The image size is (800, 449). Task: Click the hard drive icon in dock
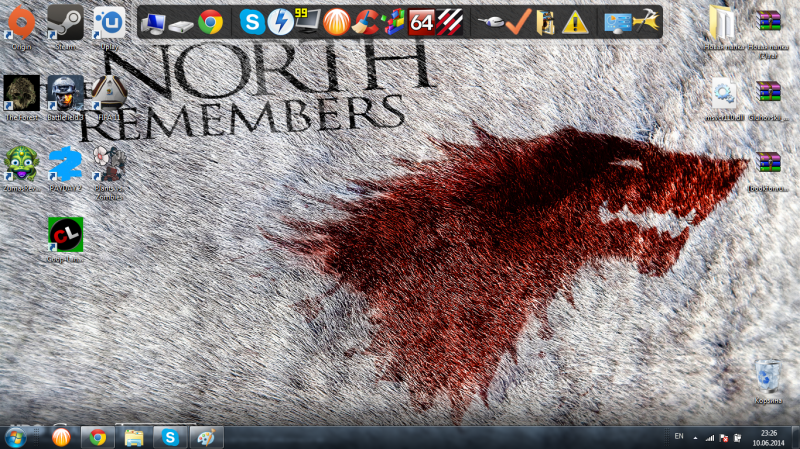click(181, 26)
